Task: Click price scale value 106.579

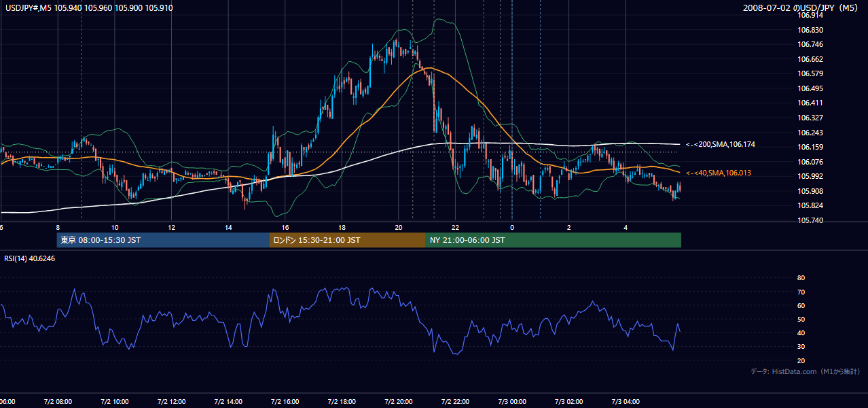Action: 810,73
